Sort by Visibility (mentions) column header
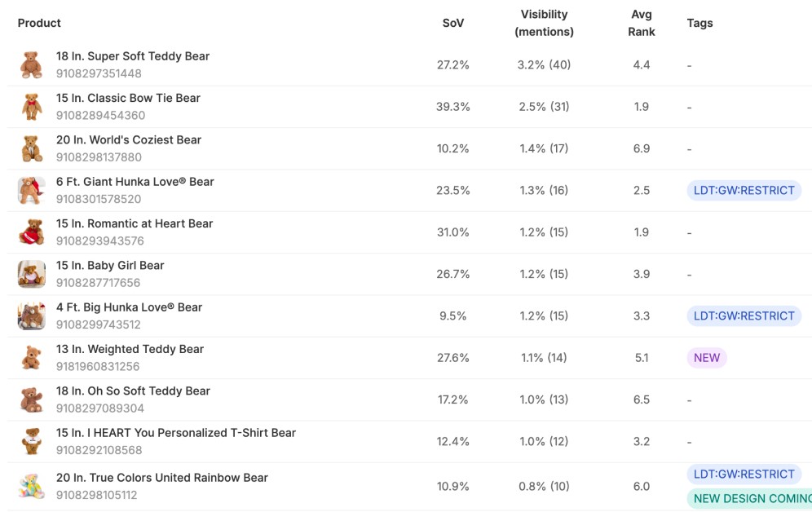The width and height of the screenshot is (812, 512). 544,23
